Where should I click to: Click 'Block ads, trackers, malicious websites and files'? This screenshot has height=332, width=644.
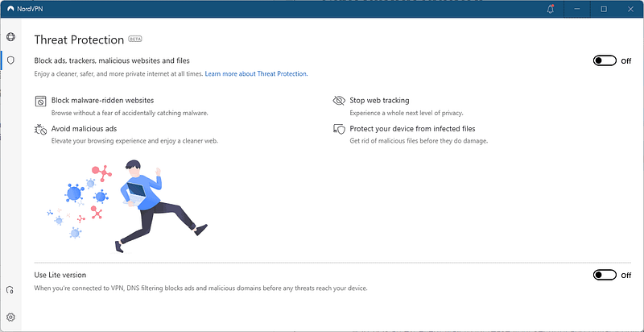[112, 60]
